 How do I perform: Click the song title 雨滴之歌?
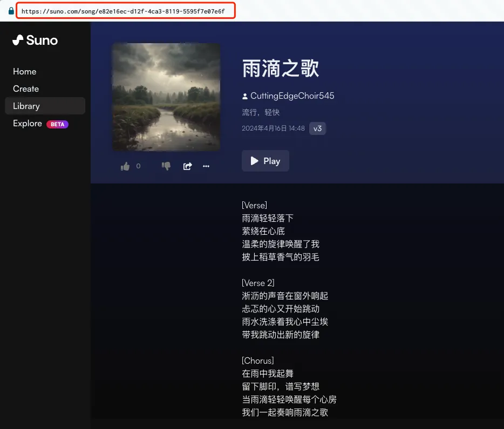[281, 69]
